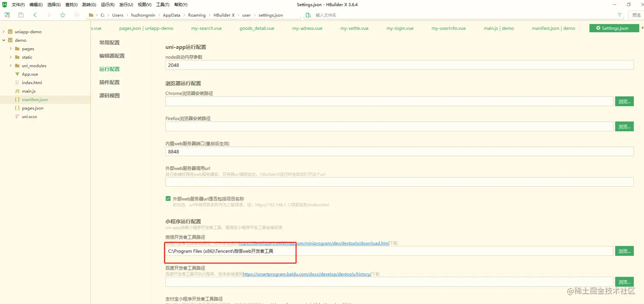Click the HBuilder X logo icon

pyautogui.click(x=5, y=5)
